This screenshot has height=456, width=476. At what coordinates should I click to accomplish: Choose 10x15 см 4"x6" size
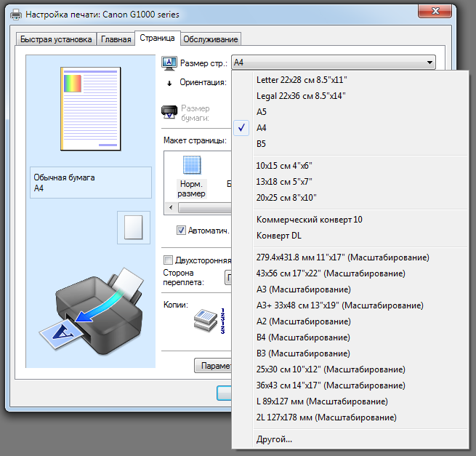[350, 166]
